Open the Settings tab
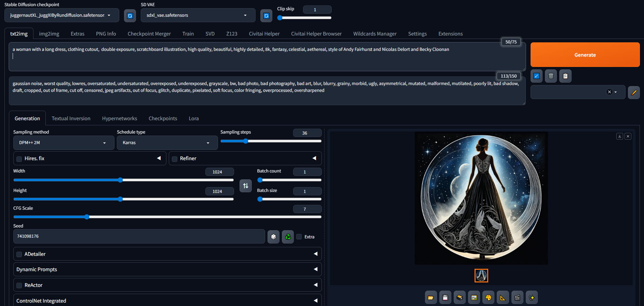The height and width of the screenshot is (306, 644). (x=417, y=34)
